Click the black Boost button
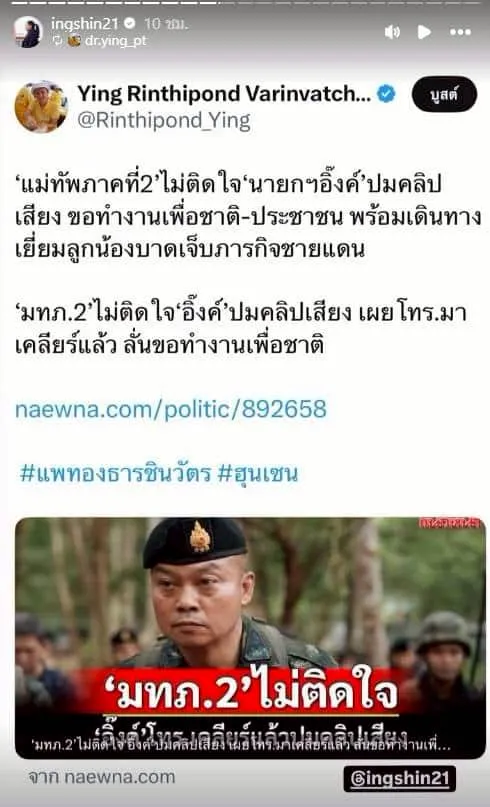 [x=444, y=95]
